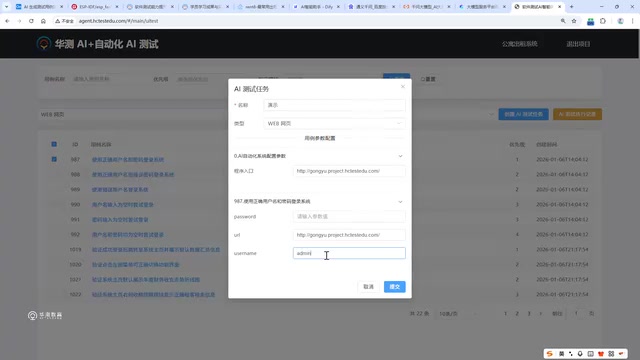Go to pagination page 3
The height and width of the screenshot is (360, 640).
(529, 313)
